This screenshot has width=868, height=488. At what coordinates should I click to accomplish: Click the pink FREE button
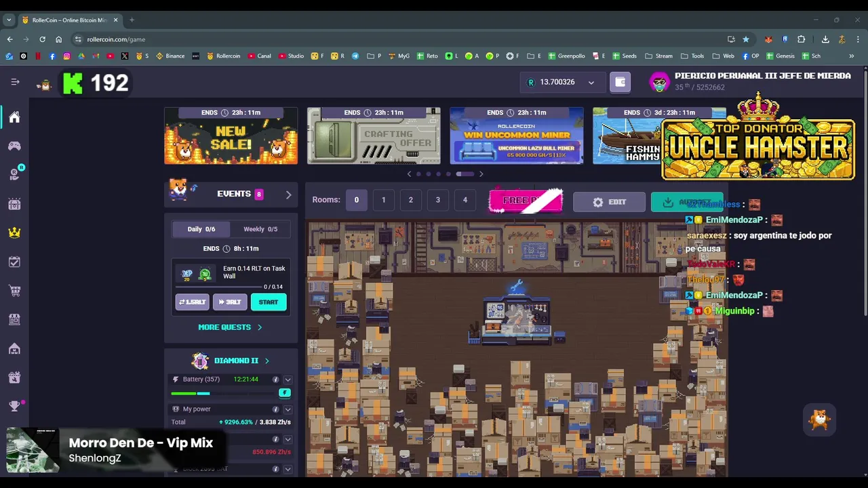tap(526, 201)
